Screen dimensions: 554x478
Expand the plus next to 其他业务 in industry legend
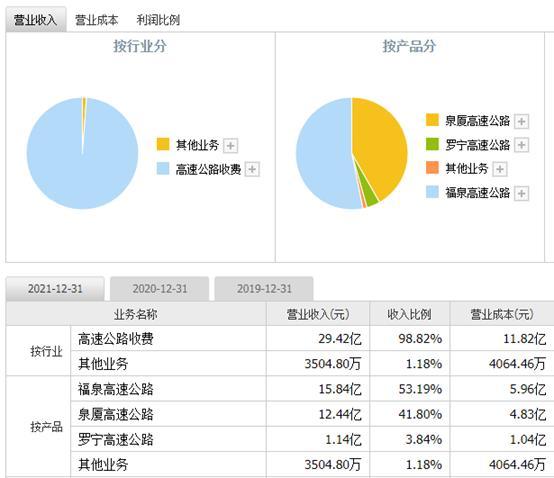(231, 146)
